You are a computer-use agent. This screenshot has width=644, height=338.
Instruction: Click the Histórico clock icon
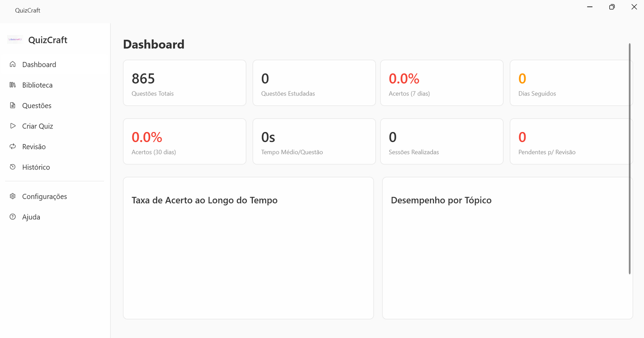(x=13, y=167)
